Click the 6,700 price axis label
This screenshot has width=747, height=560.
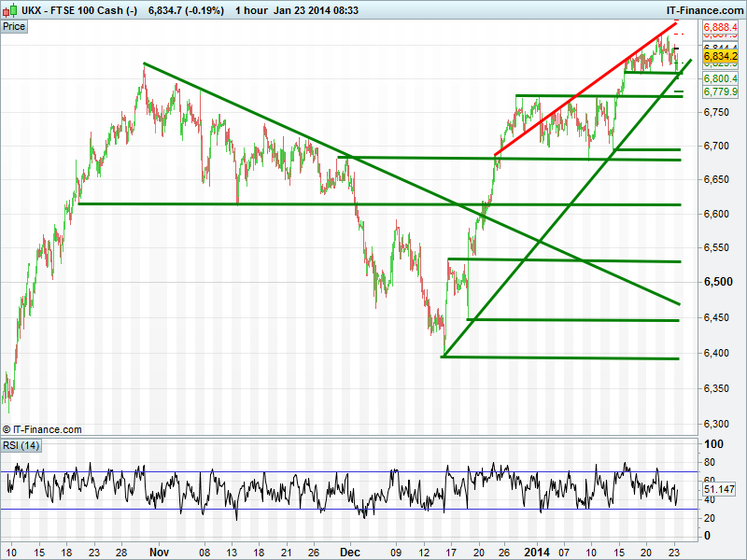pyautogui.click(x=716, y=146)
